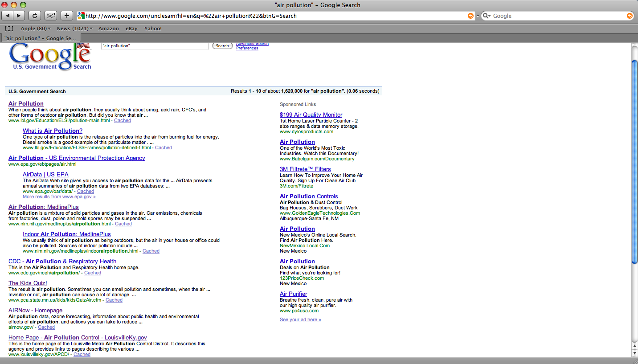
Task: Click the "Results 1 - 10 of about 1,620,000" text
Action: 267,91
